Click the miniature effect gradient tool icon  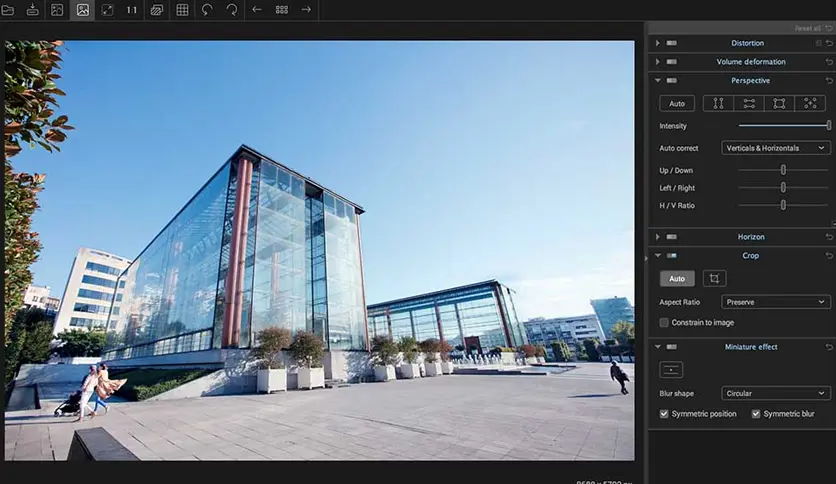tap(672, 370)
